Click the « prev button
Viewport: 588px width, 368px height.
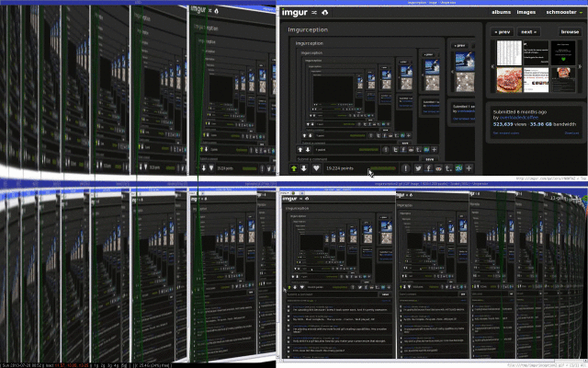pos(503,32)
